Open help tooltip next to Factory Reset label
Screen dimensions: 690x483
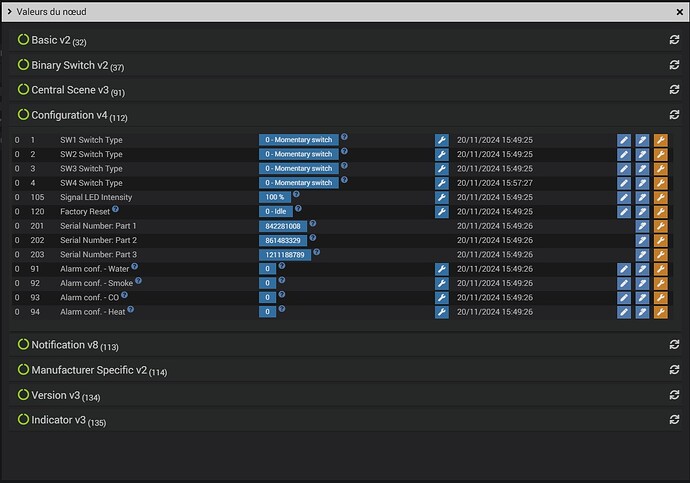(115, 209)
